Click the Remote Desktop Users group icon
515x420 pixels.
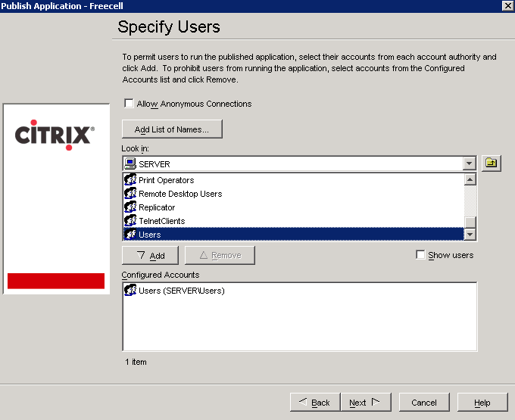point(130,194)
